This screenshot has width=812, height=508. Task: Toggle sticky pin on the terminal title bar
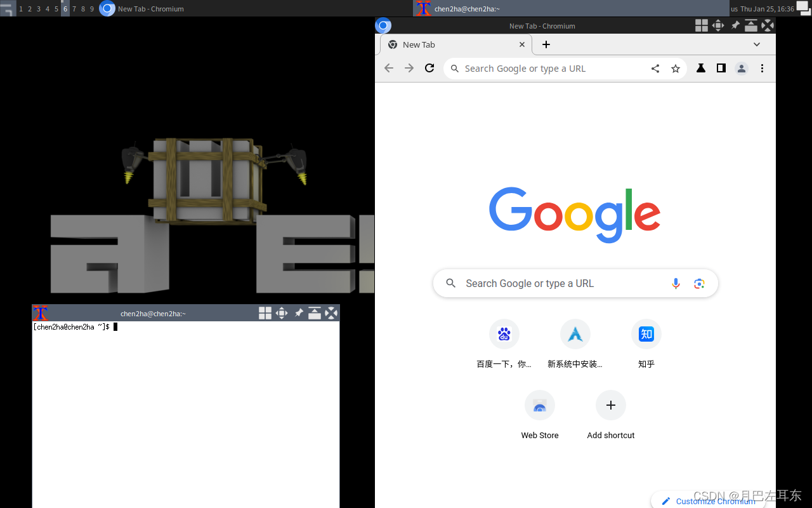point(299,313)
